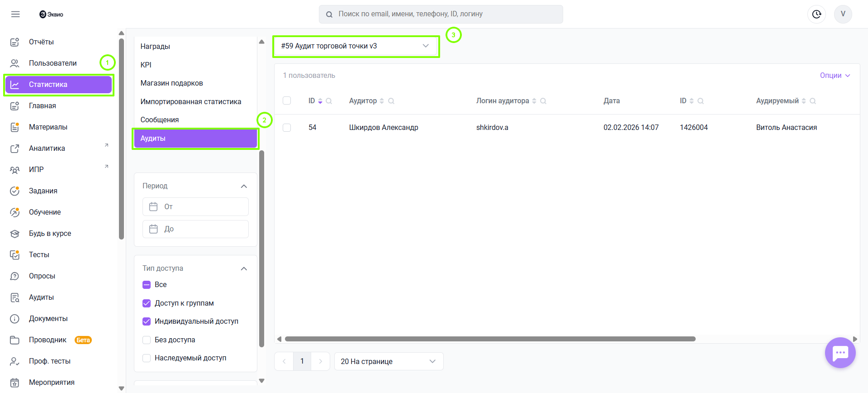
Task: Select the row 54 checkbox
Action: coord(287,128)
